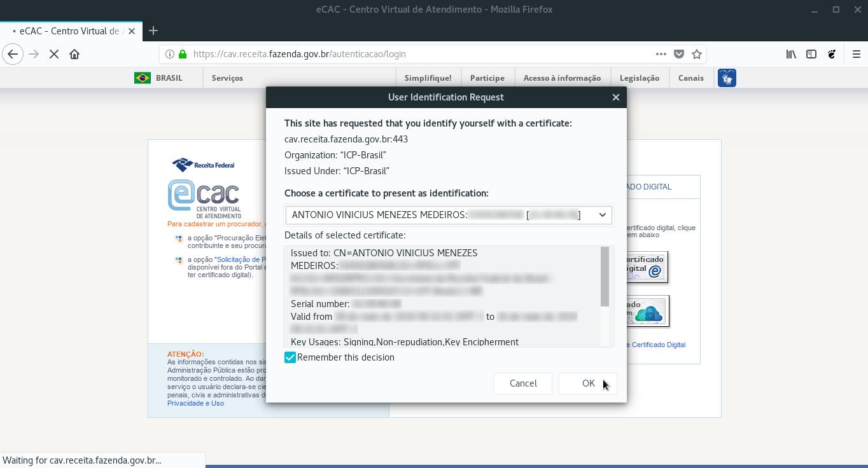This screenshot has height=468, width=868.
Task: Close the User Identification Request dialog
Action: 615,97
